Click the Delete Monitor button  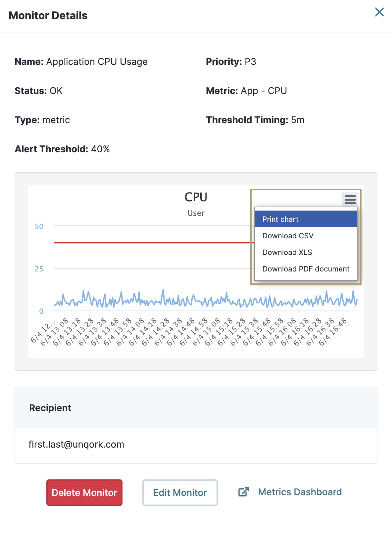[84, 493]
